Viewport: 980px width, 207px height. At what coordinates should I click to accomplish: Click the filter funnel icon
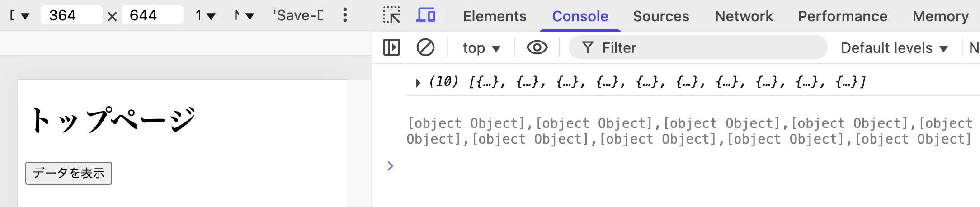pos(588,47)
